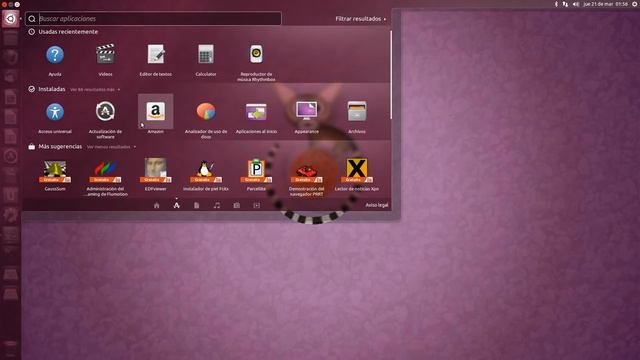Launch the Vídeos player app
The width and height of the screenshot is (640, 360).
point(105,54)
